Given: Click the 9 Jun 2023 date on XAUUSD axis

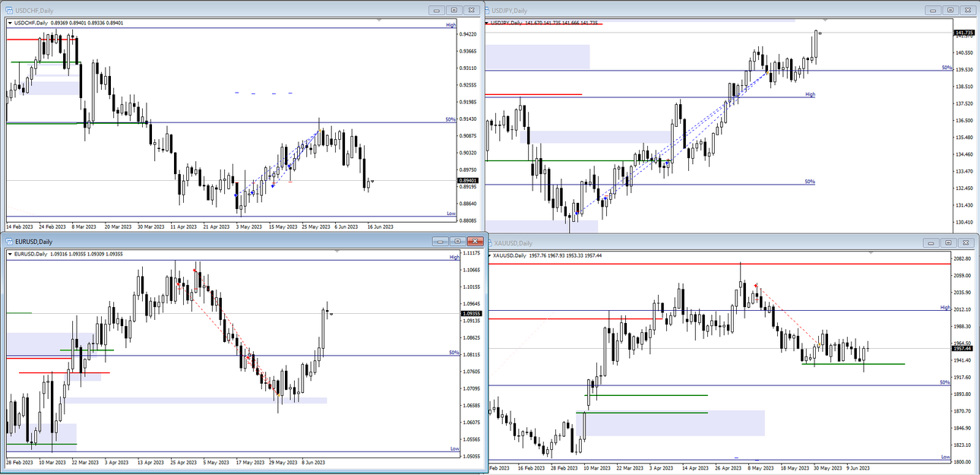Looking at the screenshot, I should click(858, 469).
